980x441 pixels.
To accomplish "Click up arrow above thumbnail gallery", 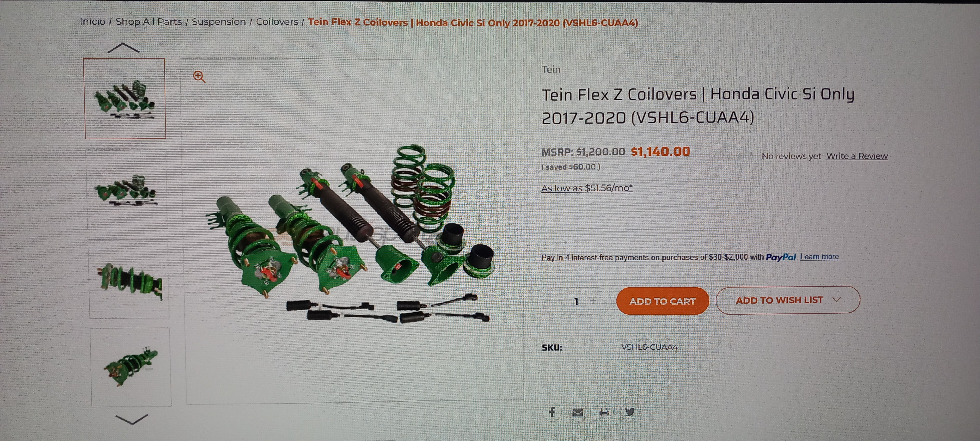I will coord(123,48).
